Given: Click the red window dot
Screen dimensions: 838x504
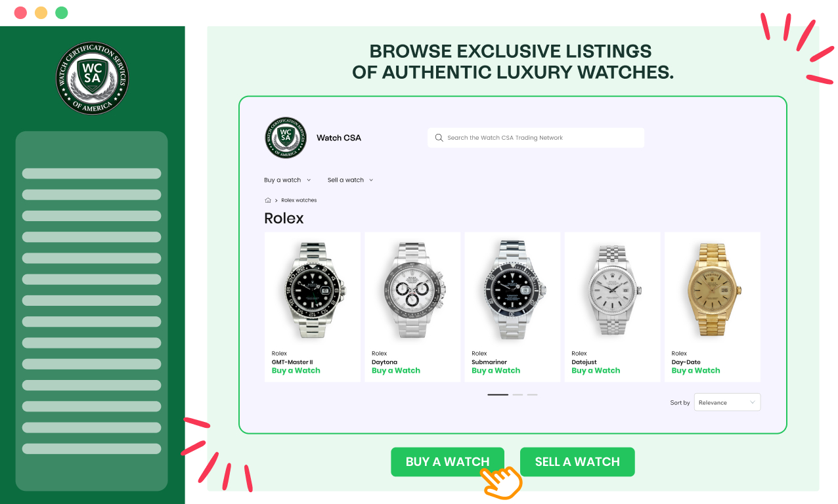Looking at the screenshot, I should point(20,12).
